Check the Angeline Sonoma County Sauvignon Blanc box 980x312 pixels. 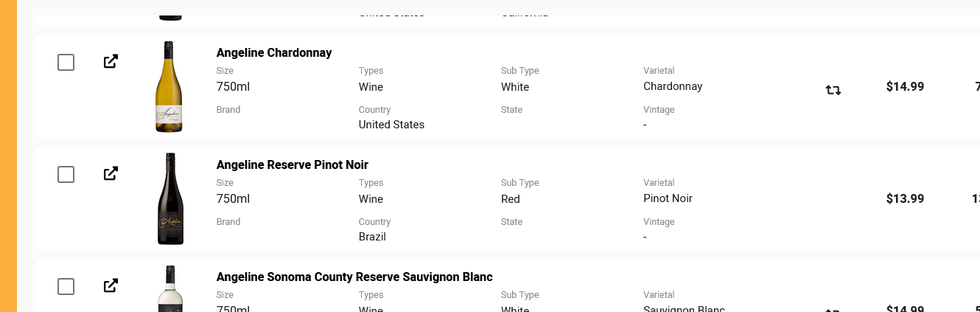tap(66, 286)
